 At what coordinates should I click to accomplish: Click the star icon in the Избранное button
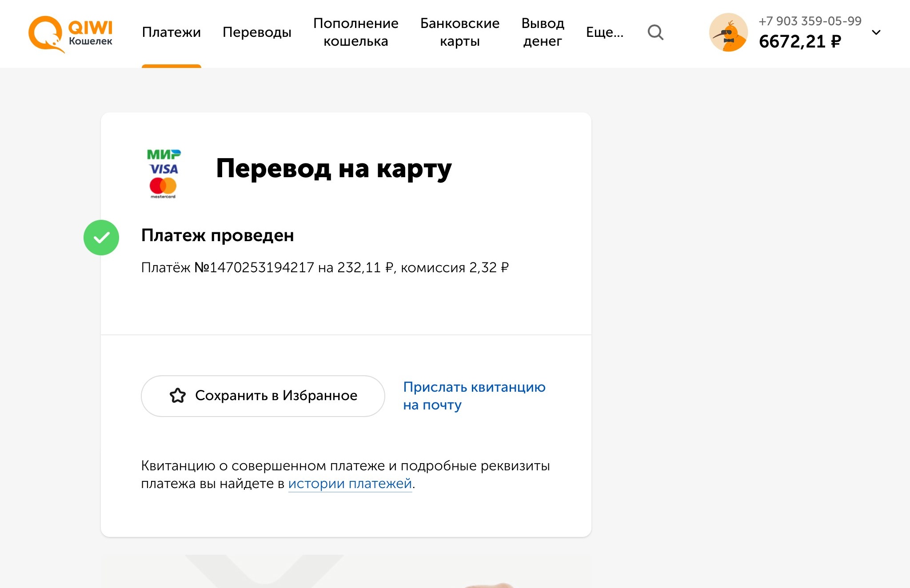point(178,395)
